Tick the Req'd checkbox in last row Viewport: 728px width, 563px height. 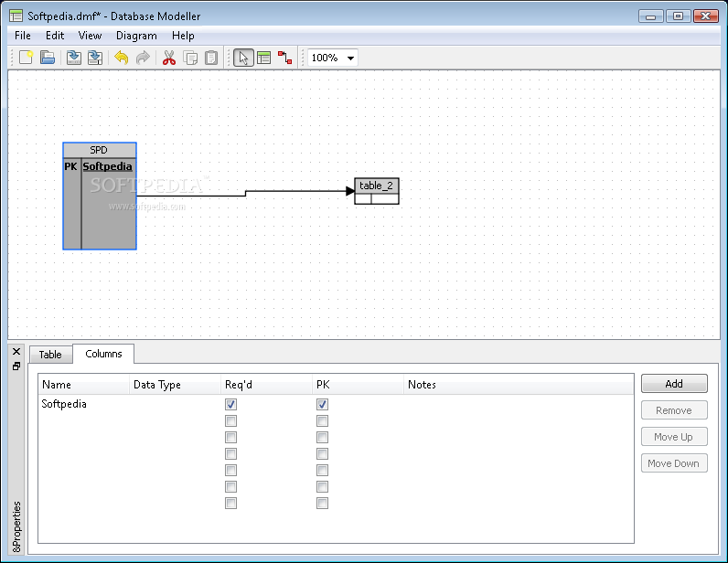(230, 503)
